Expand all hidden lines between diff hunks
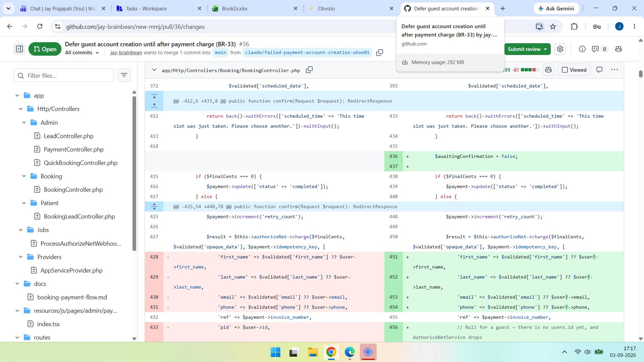The image size is (644, 362). (x=154, y=207)
